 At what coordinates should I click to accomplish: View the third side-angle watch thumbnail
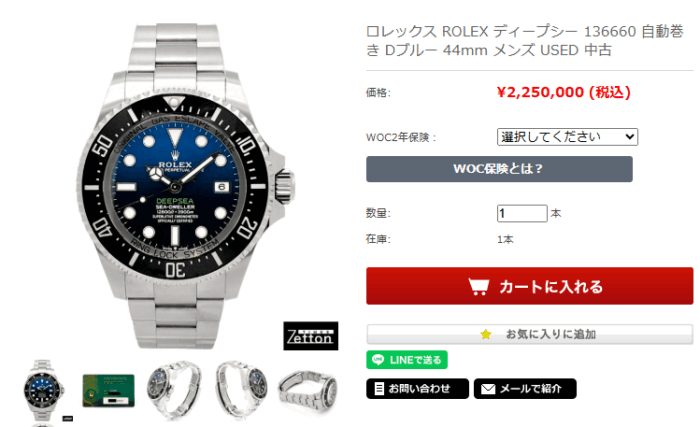[175, 390]
